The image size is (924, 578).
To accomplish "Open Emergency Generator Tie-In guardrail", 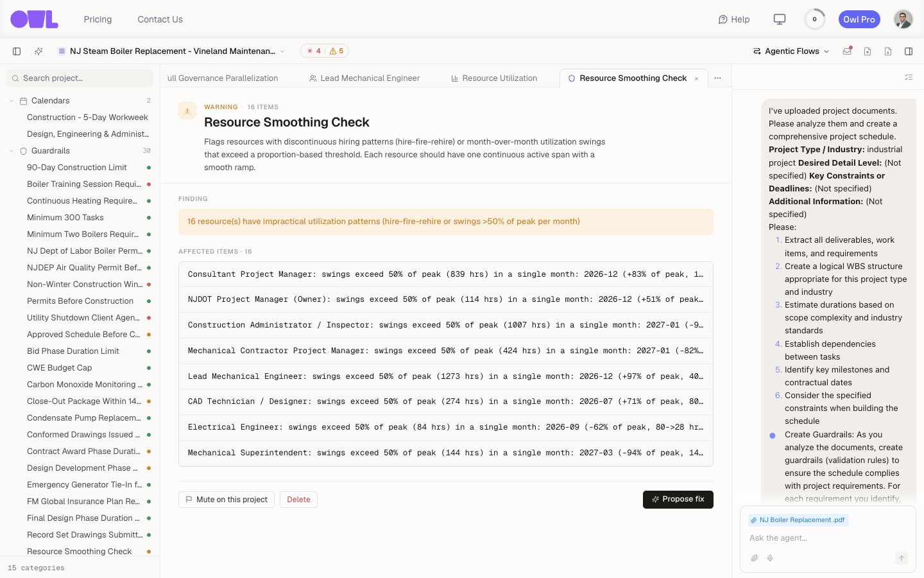I will [84, 485].
